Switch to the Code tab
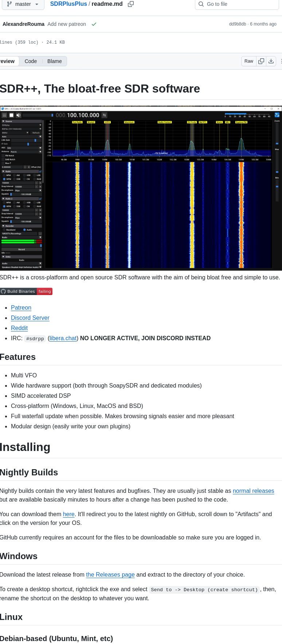The height and width of the screenshot is (644, 282). point(31,61)
